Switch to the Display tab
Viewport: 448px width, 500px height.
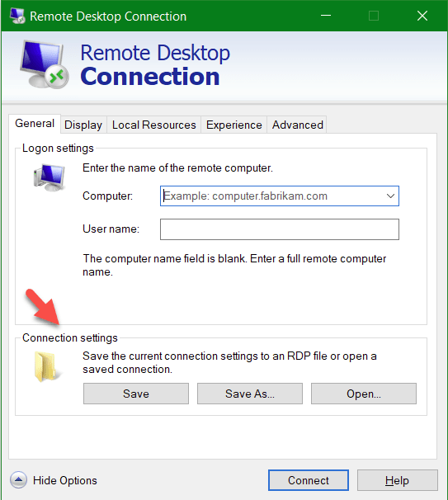pyautogui.click(x=83, y=125)
